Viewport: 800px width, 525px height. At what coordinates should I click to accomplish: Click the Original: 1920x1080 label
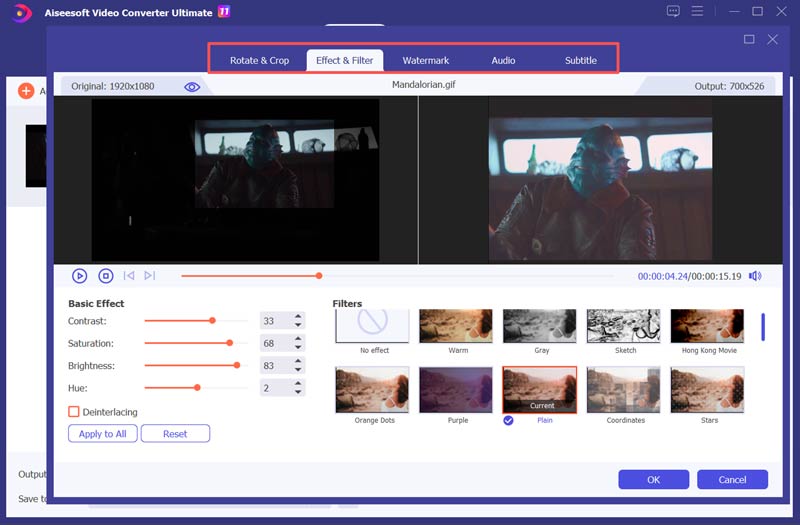coord(113,86)
